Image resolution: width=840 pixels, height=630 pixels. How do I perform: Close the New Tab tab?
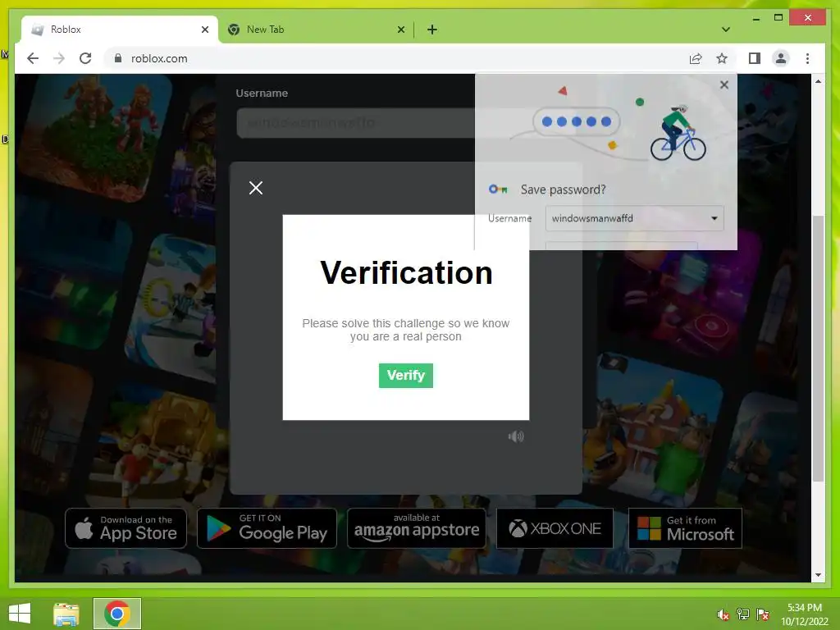coord(400,30)
